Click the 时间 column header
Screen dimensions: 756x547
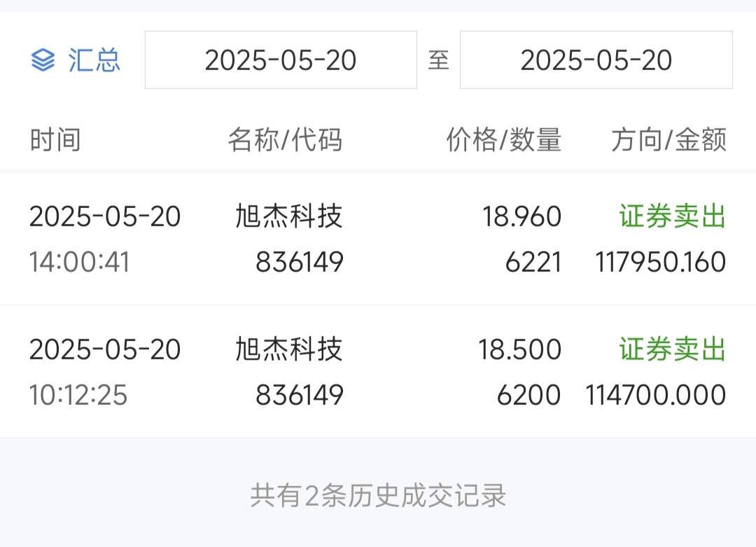[x=55, y=140]
